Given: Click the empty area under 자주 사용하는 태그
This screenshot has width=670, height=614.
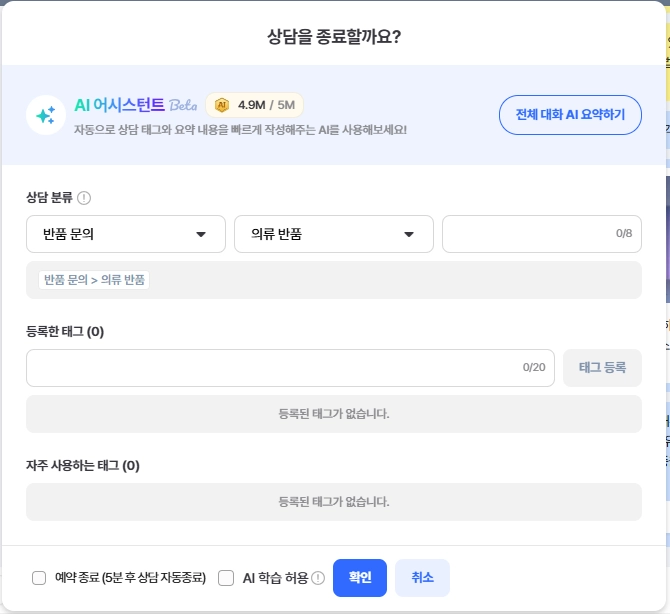Looking at the screenshot, I should tap(334, 502).
